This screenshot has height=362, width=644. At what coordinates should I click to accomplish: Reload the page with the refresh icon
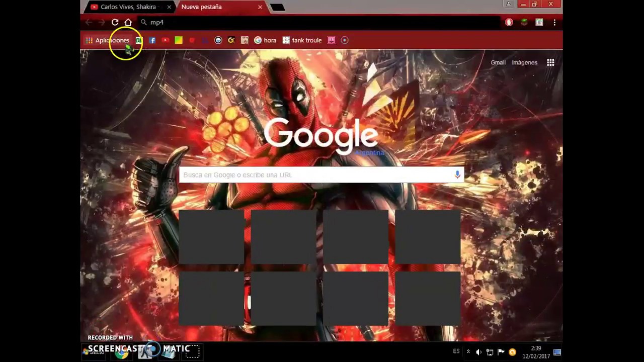pyautogui.click(x=115, y=22)
